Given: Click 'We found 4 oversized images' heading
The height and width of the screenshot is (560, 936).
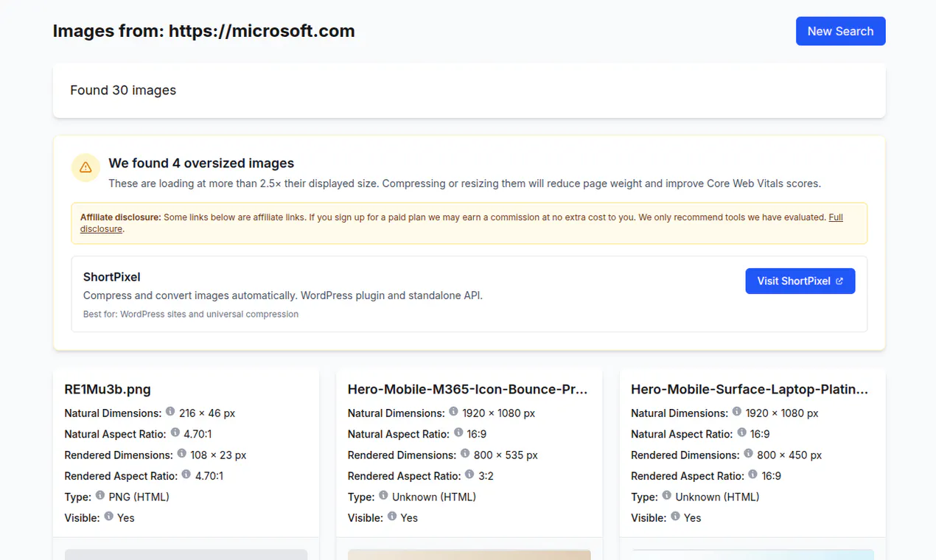Looking at the screenshot, I should (201, 163).
